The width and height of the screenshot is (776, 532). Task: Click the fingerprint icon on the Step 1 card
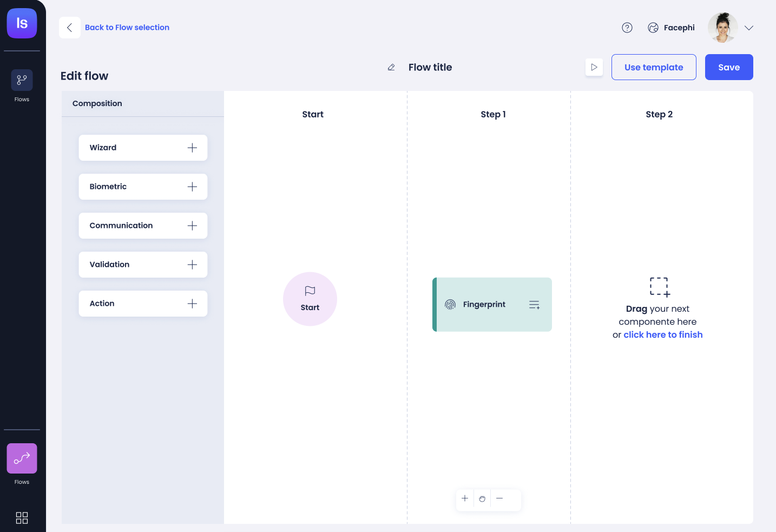point(450,304)
